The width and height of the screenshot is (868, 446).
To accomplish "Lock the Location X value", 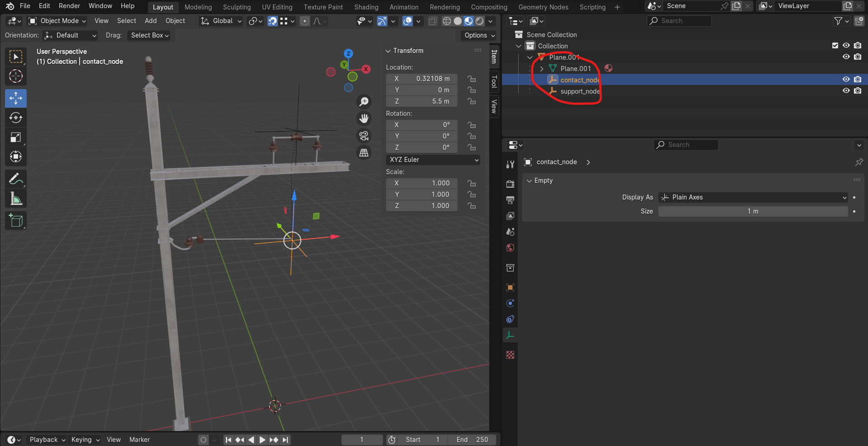I will coord(472,79).
